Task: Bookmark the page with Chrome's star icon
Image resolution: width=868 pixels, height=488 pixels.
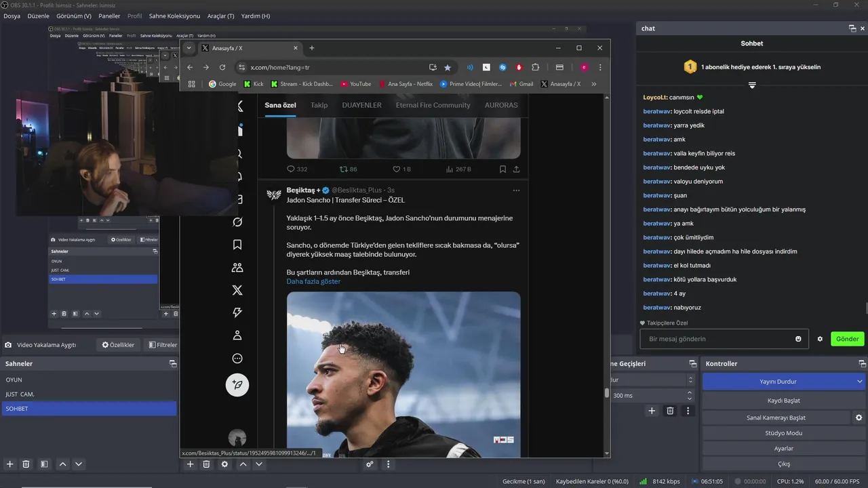Action: [448, 67]
